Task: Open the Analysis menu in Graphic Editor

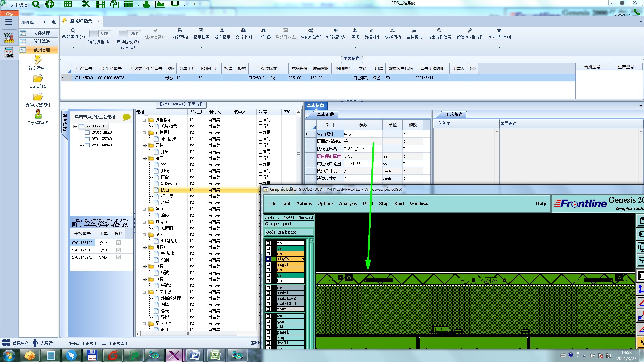Action: [x=347, y=203]
